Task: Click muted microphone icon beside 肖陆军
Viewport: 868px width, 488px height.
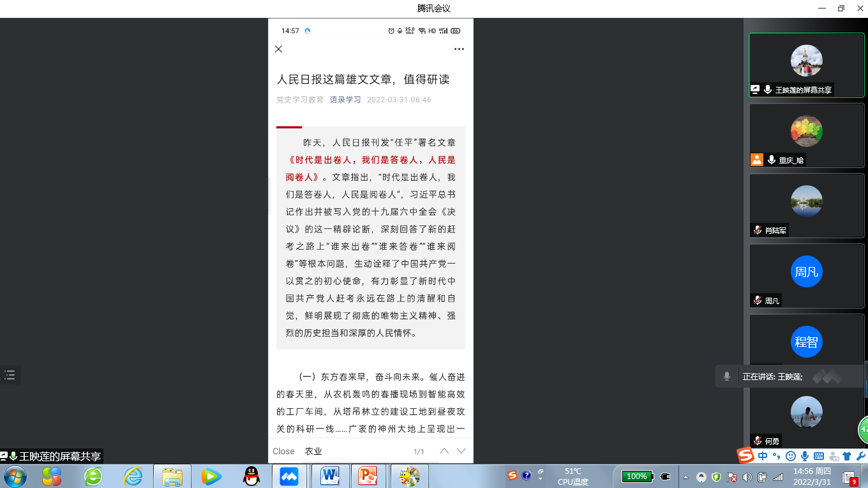Action: tap(758, 230)
